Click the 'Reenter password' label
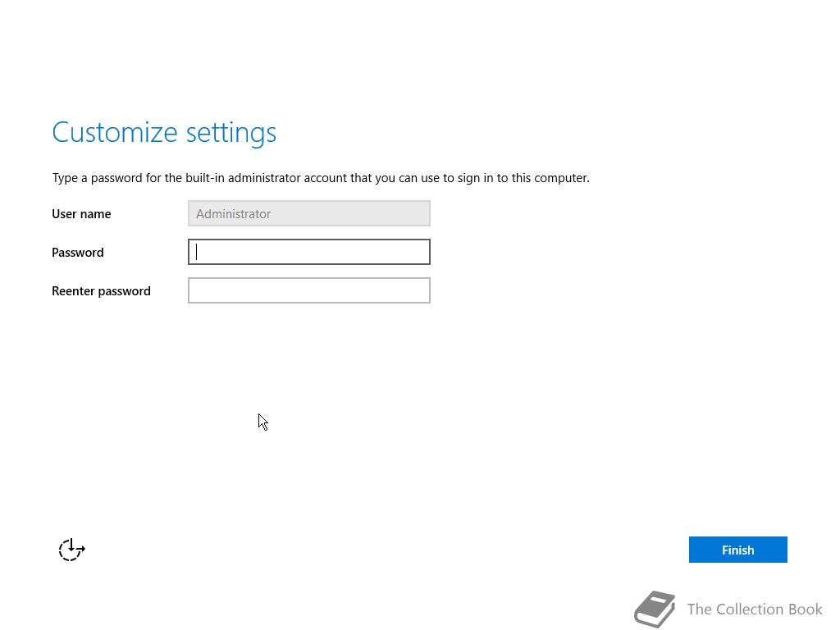Screen dimensions: 840x630 (101, 291)
